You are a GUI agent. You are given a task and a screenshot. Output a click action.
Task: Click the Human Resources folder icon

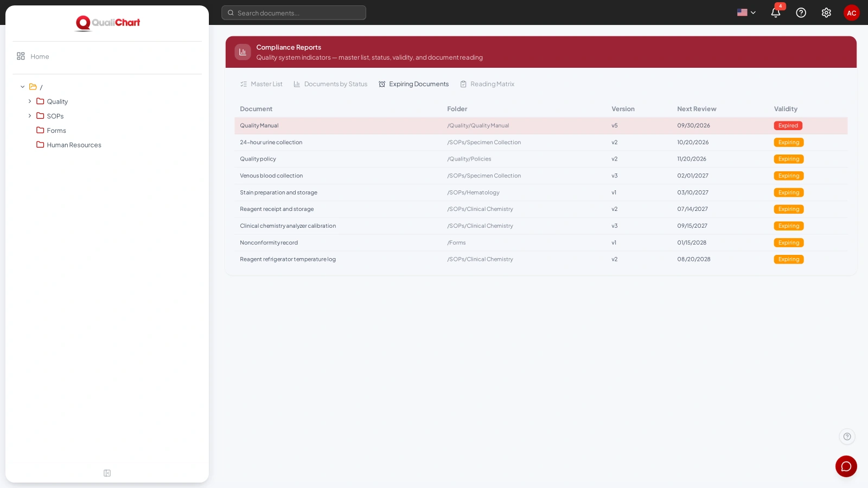40,145
